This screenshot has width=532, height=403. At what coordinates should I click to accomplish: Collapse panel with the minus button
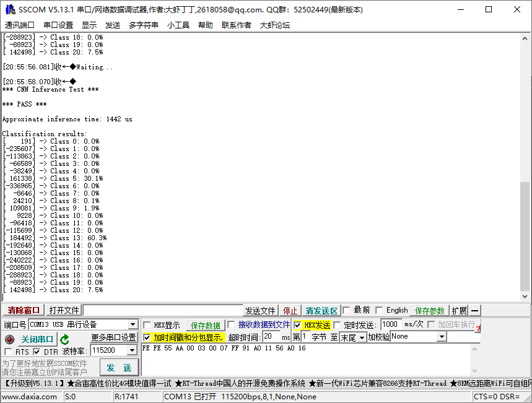(474, 310)
